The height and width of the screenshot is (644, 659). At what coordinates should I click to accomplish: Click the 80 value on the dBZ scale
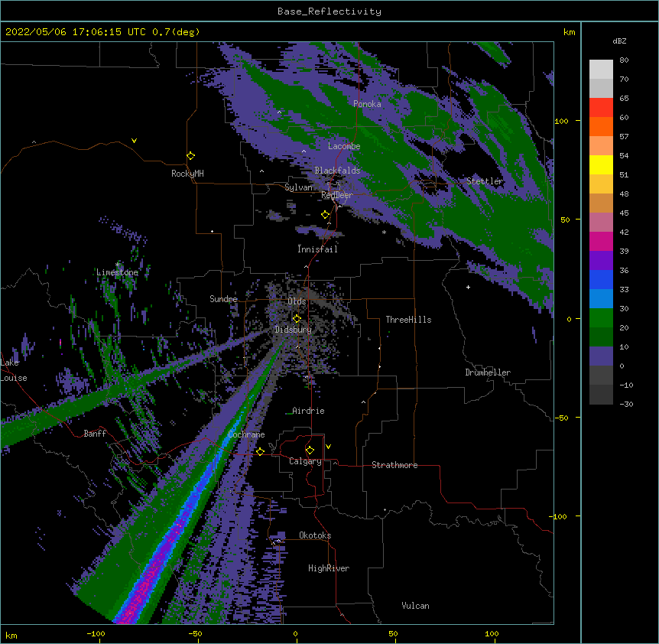pyautogui.click(x=624, y=60)
